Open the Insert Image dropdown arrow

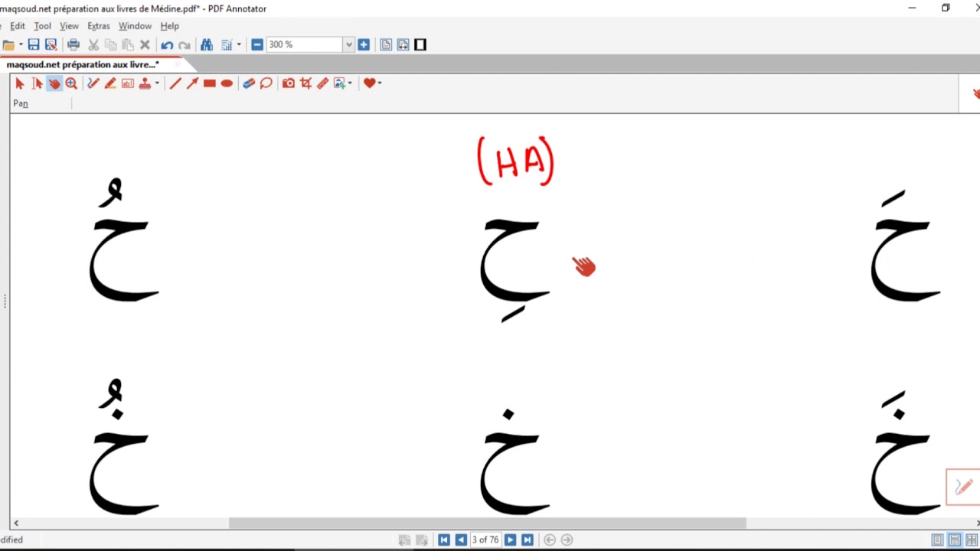(350, 83)
